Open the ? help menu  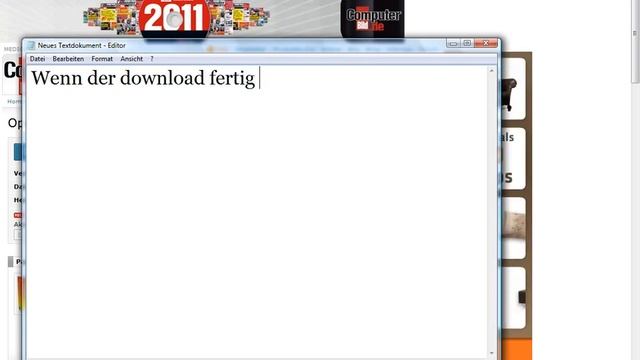click(152, 59)
